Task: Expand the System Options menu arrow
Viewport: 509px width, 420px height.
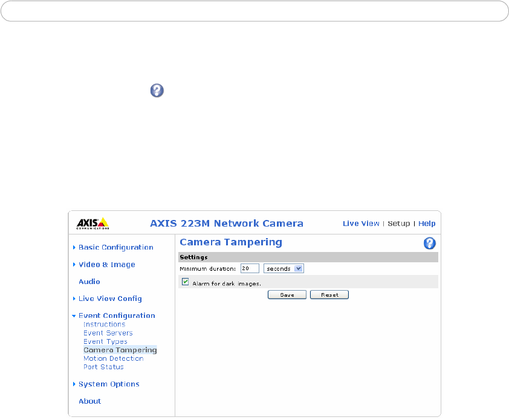Action: 74,384
